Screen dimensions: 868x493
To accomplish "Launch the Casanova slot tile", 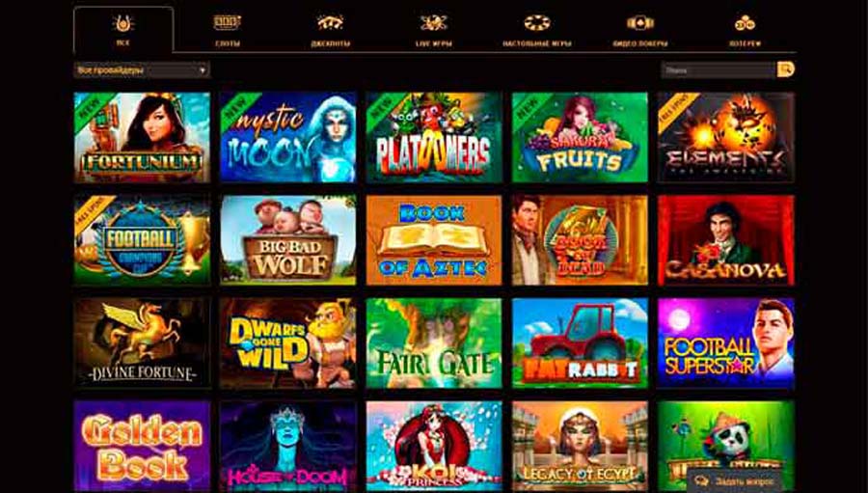I will pyautogui.click(x=725, y=240).
